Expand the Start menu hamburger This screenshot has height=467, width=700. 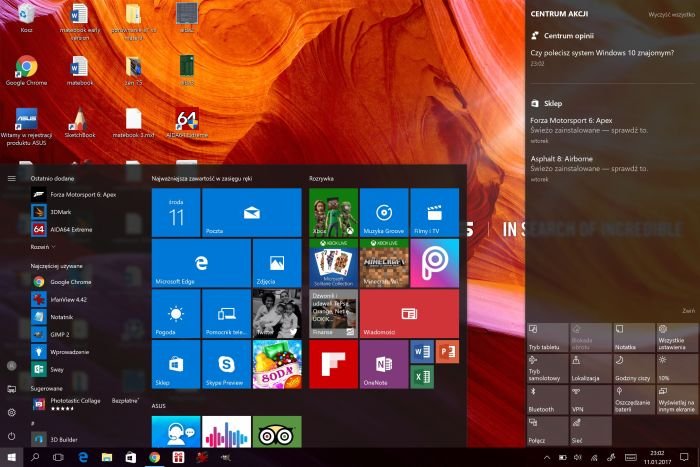12,179
